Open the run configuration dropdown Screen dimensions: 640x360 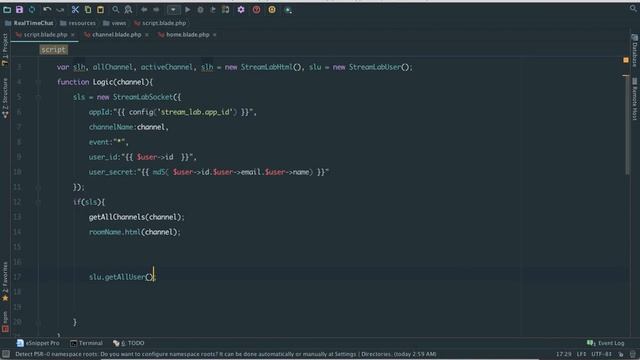click(x=173, y=9)
